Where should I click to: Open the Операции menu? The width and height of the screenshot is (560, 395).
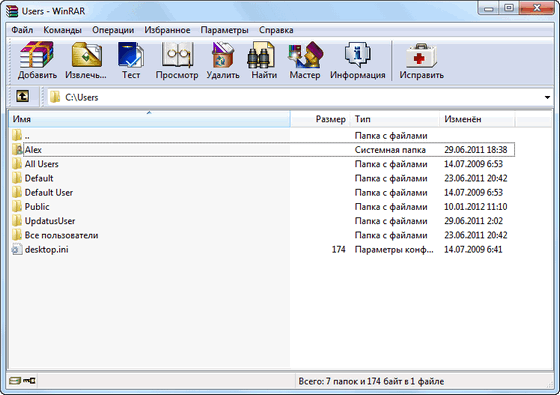tap(113, 30)
